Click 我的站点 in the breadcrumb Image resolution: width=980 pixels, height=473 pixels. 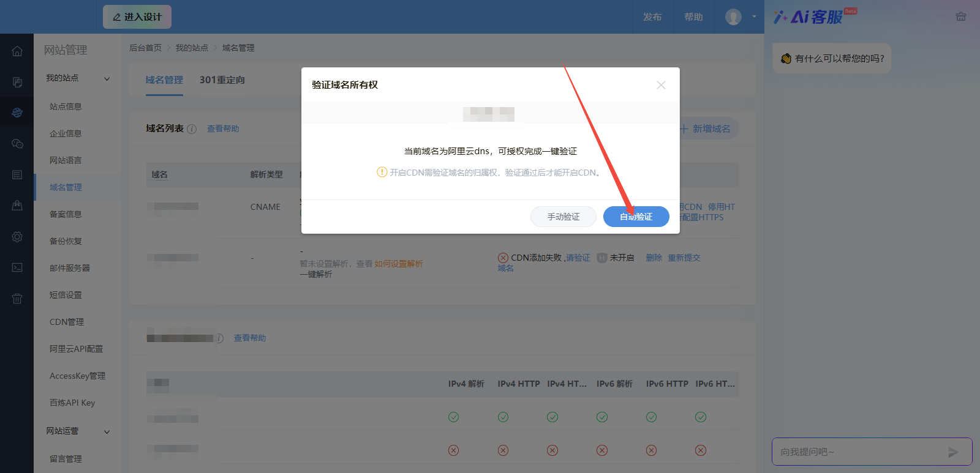click(192, 48)
